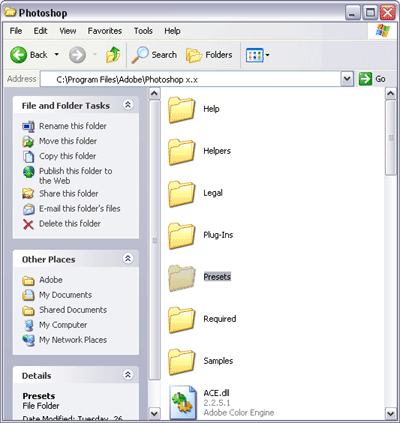400x423 pixels.
Task: Click the Adobe link in Other Places
Action: (x=51, y=280)
